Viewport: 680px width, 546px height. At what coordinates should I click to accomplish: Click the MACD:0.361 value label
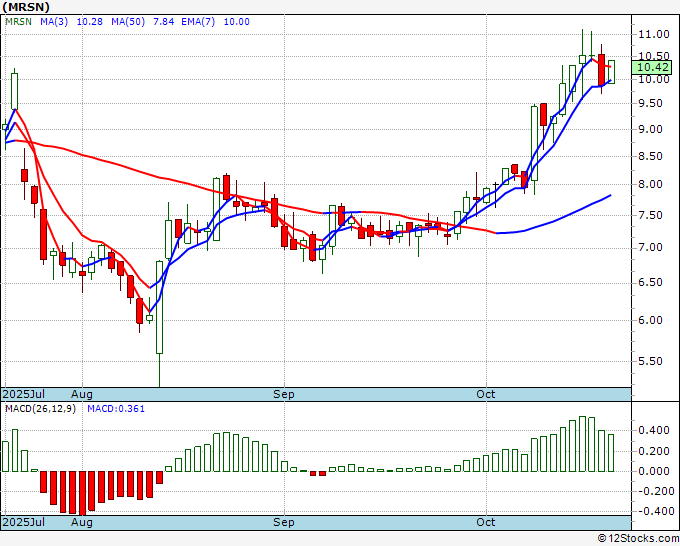tap(116, 409)
